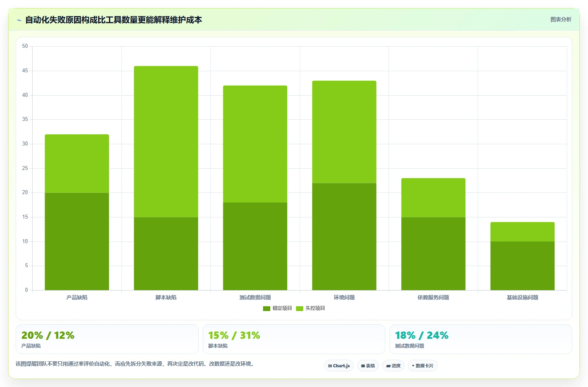
Task: Click the light green 依赖服务问题 bar segment
Action: click(x=434, y=198)
